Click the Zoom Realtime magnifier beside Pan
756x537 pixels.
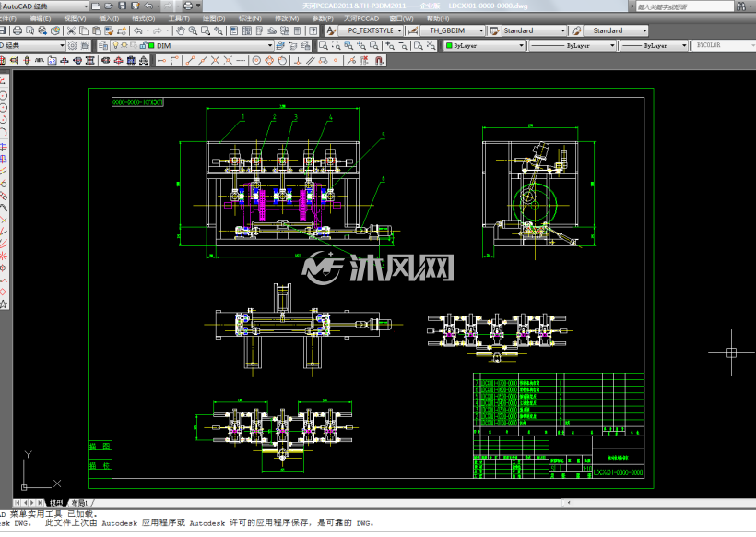pos(193,30)
